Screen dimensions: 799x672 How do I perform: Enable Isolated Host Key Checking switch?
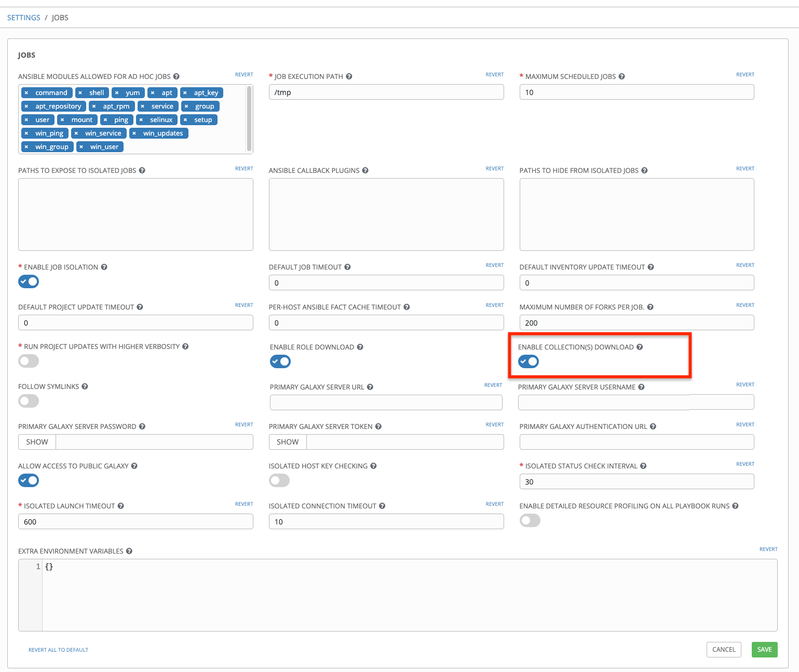[x=279, y=480]
